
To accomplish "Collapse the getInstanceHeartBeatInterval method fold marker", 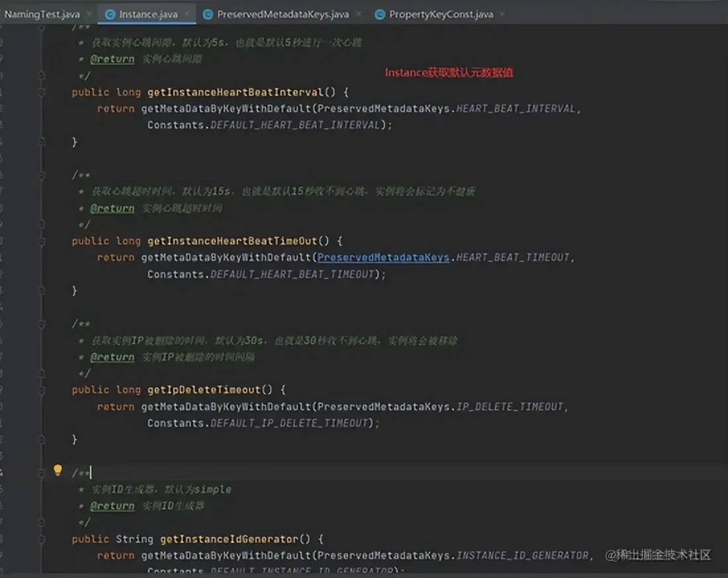I will [x=41, y=93].
